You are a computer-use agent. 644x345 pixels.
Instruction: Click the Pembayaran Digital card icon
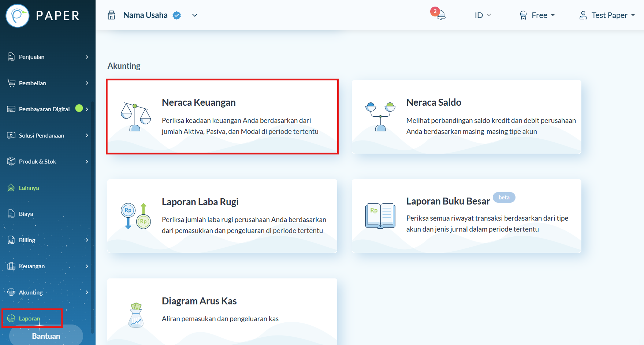[11, 109]
